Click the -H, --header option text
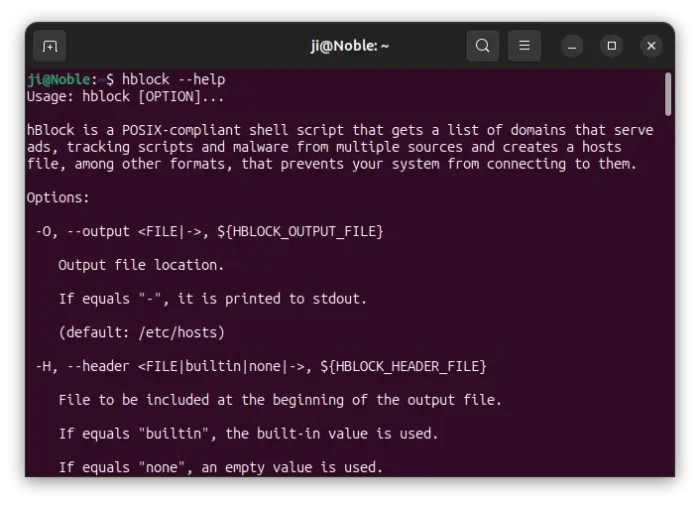The width and height of the screenshot is (700, 505). pos(83,367)
